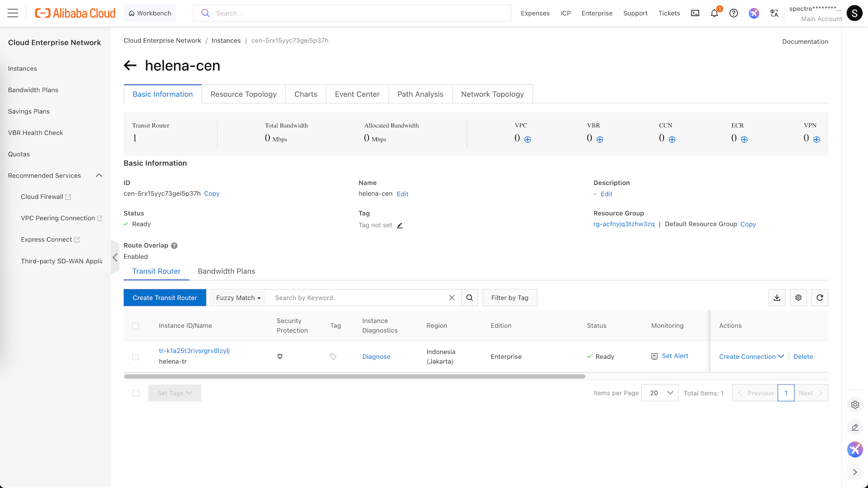Open the Bandwidth Plans sub-tab
The height and width of the screenshot is (488, 868).
pos(226,271)
